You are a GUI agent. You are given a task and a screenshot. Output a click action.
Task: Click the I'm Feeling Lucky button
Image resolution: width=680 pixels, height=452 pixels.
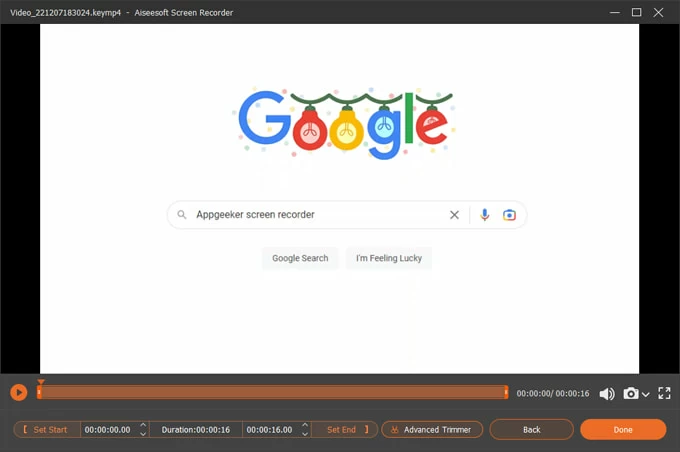point(389,258)
